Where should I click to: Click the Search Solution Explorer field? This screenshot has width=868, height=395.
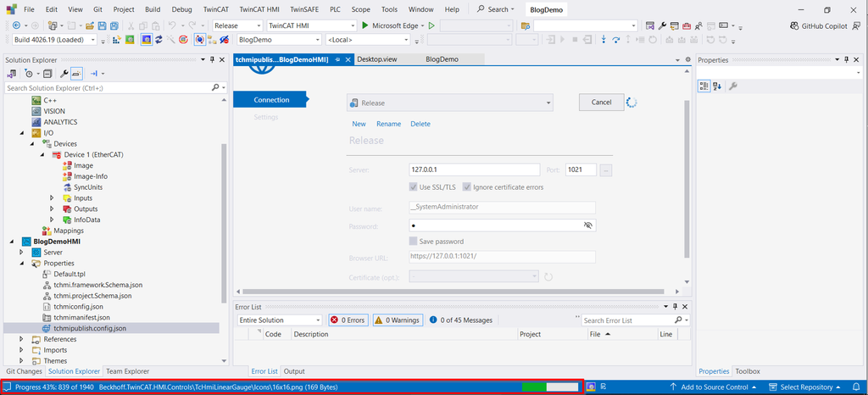[115, 87]
